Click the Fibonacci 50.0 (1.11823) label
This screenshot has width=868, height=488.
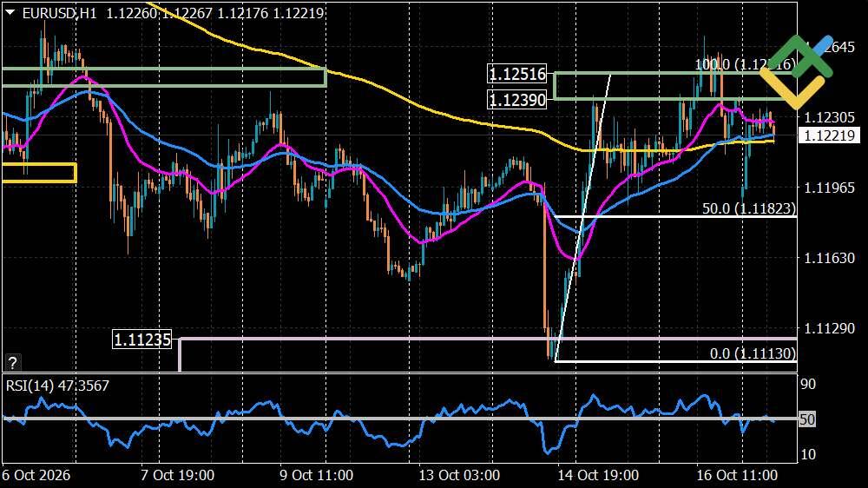point(749,208)
